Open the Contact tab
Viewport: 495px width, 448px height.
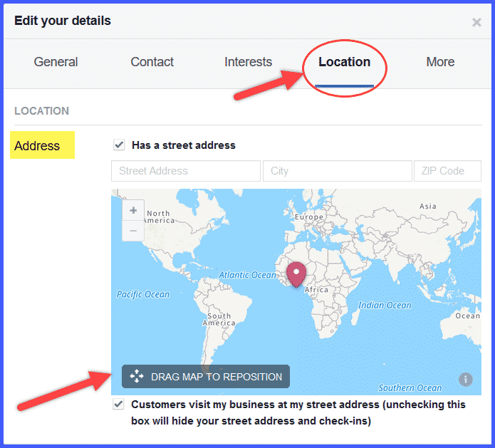click(x=152, y=62)
